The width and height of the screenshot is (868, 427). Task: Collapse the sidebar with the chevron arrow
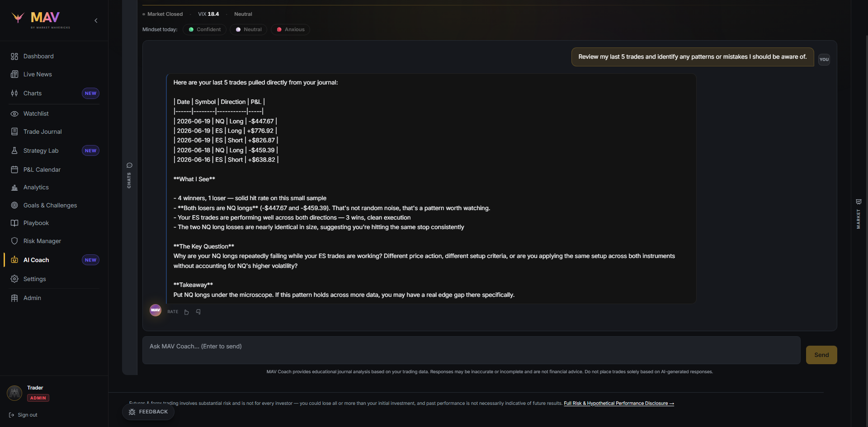click(x=96, y=20)
